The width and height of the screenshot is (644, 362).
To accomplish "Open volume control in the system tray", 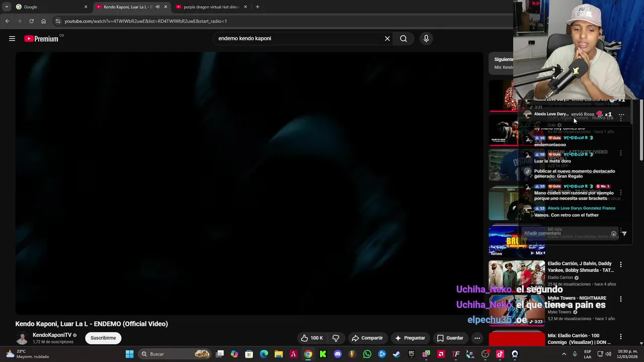I will click(x=608, y=354).
